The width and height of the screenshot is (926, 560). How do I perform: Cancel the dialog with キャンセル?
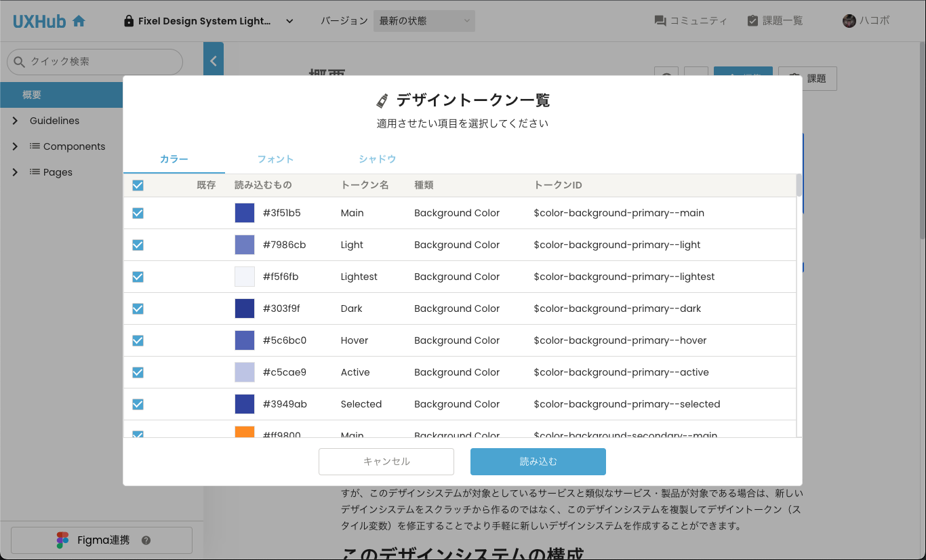pos(386,461)
